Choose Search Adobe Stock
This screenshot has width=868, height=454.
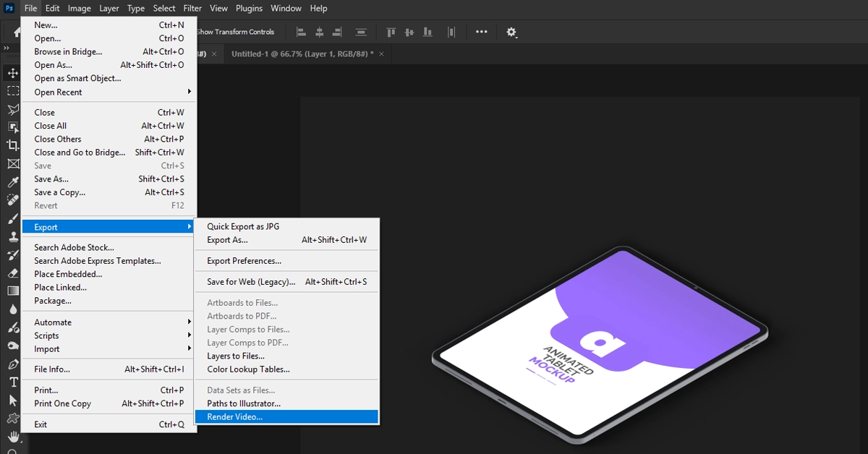click(109, 247)
